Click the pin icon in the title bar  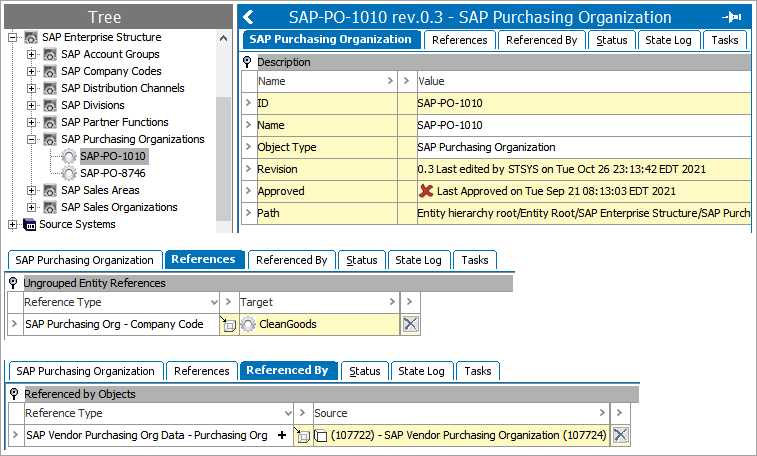pyautogui.click(x=732, y=17)
